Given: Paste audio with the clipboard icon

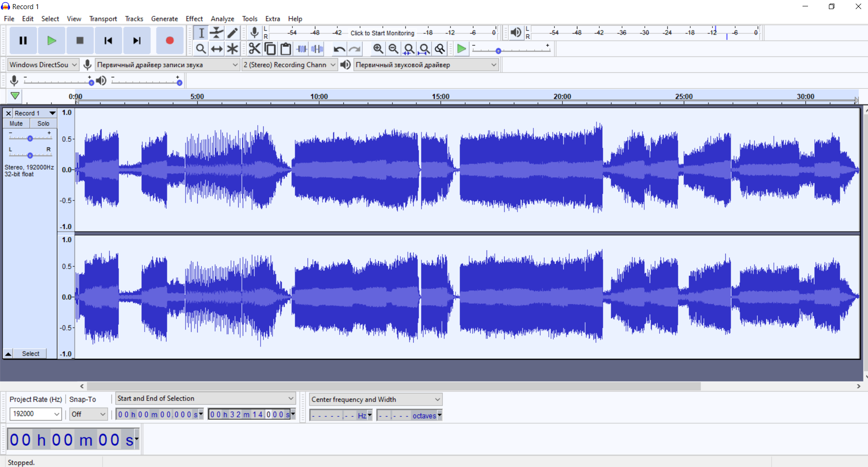Looking at the screenshot, I should click(286, 49).
